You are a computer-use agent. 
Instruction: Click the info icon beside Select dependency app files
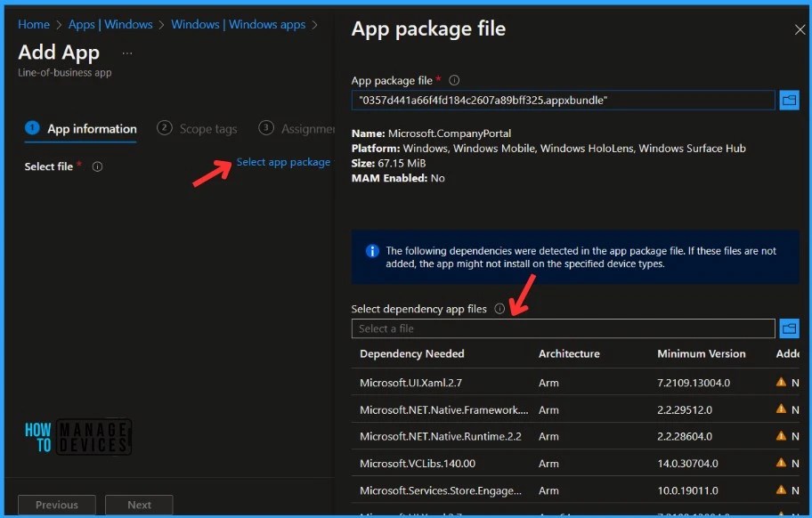[x=499, y=309]
